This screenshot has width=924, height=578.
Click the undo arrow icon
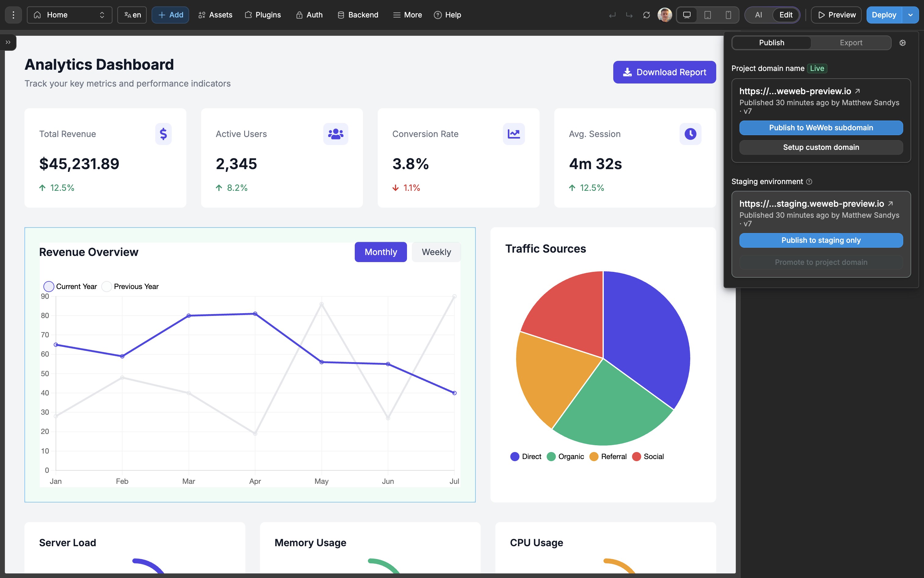tap(612, 15)
